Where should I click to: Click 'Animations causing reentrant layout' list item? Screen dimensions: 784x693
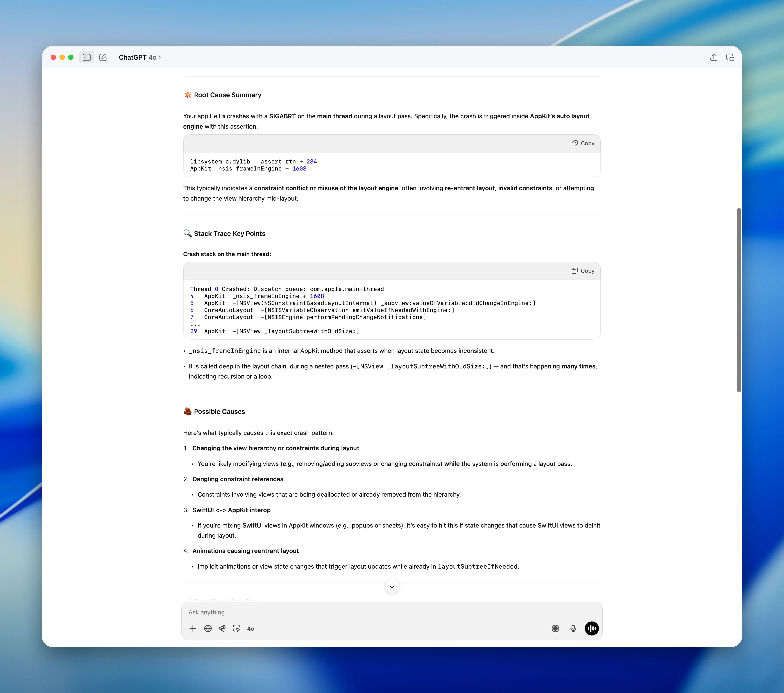[x=245, y=551]
